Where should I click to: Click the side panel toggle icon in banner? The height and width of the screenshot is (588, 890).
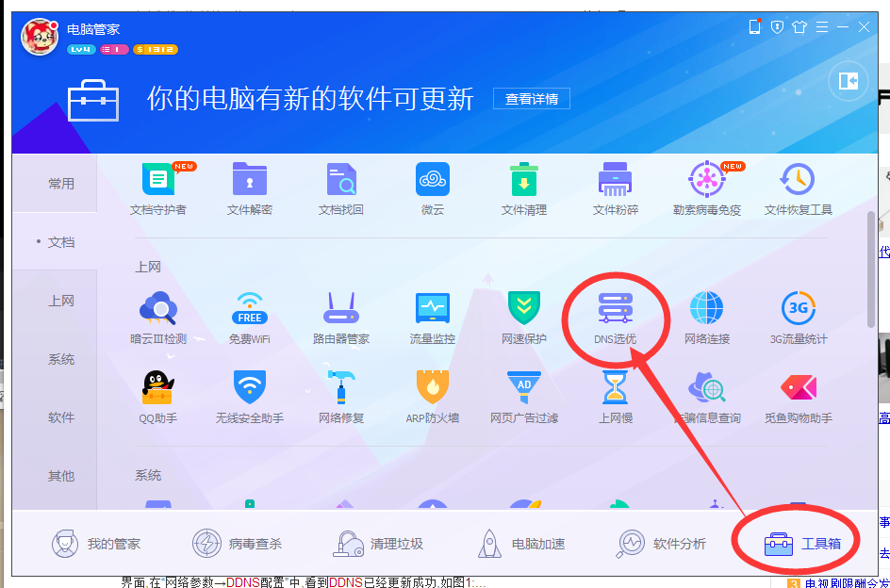click(x=849, y=81)
